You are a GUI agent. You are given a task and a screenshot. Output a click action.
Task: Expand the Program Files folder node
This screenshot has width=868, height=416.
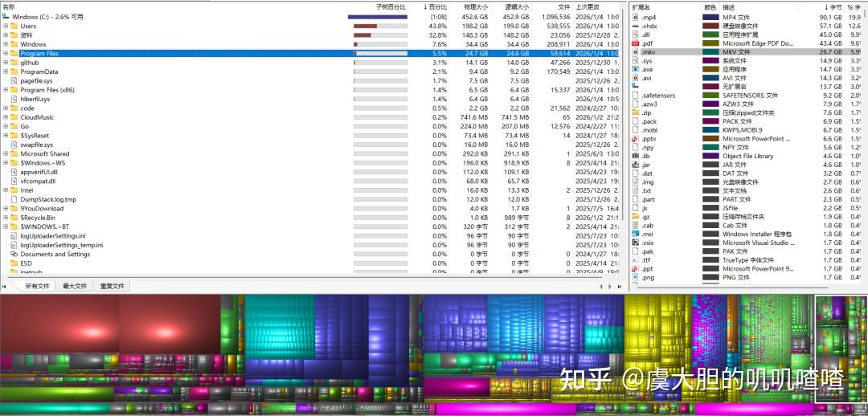coord(6,53)
